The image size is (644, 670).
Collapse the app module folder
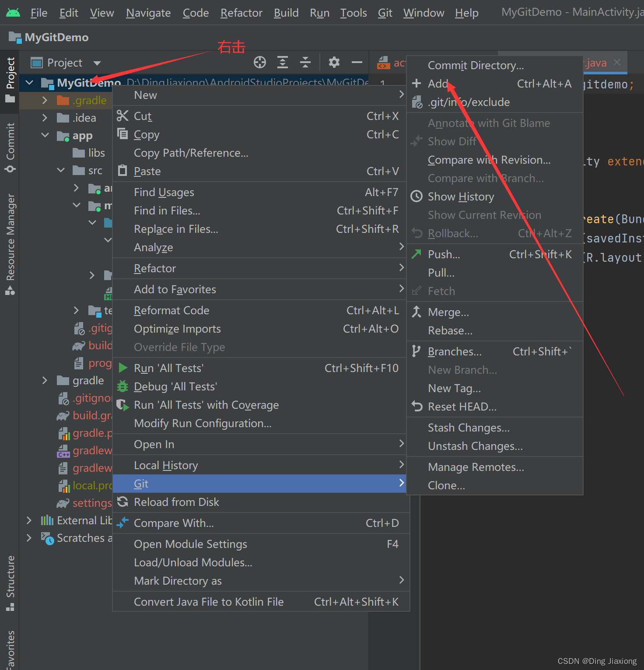point(45,135)
